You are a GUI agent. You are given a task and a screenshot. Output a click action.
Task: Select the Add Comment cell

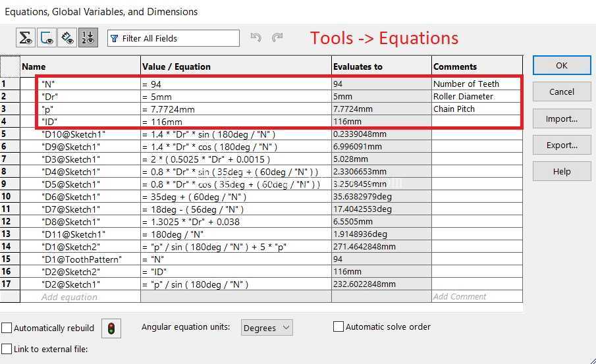click(477, 297)
